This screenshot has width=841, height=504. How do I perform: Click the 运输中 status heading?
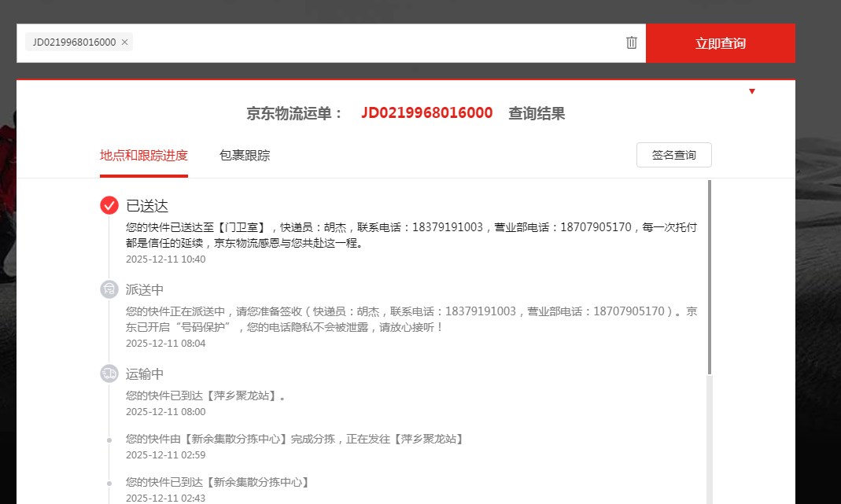pos(145,374)
